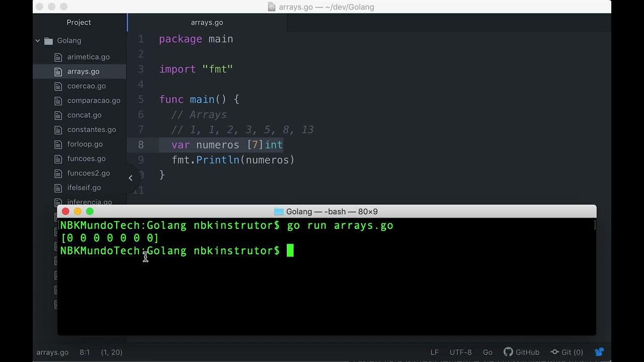The height and width of the screenshot is (362, 644).
Task: Open coercao.go file
Action: click(87, 86)
